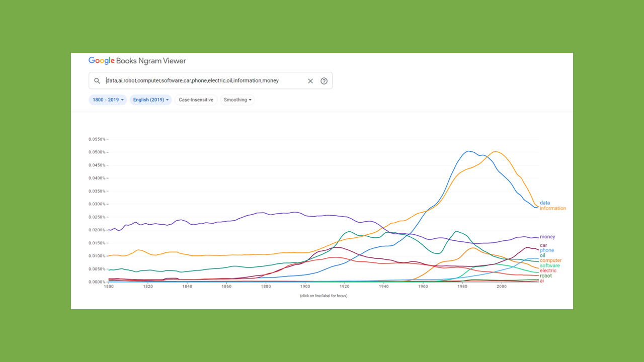
Task: Select the 'electric' series label
Action: [x=548, y=270]
